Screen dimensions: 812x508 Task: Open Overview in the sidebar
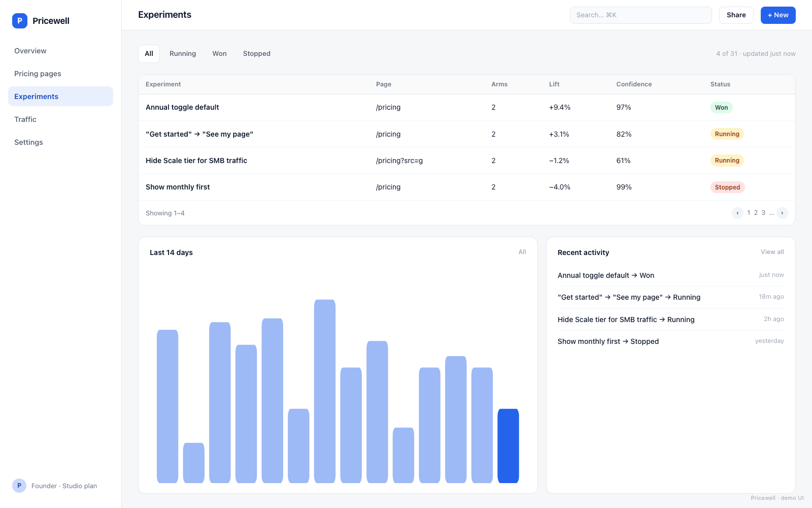[x=60, y=51]
